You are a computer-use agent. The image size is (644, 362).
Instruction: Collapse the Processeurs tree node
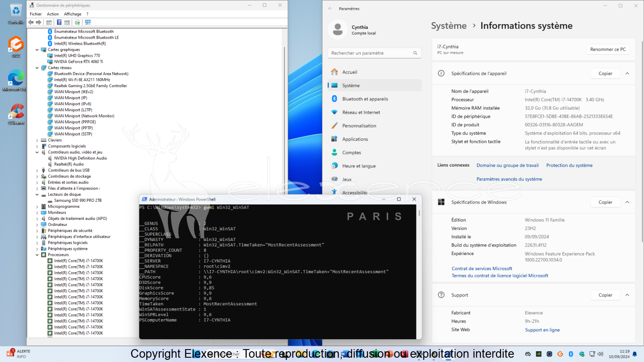coord(37,255)
